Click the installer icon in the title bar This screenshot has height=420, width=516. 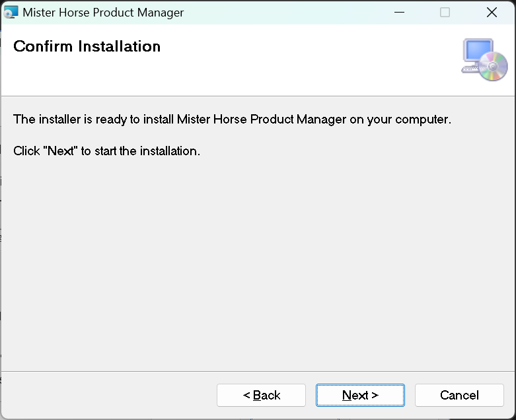click(11, 13)
